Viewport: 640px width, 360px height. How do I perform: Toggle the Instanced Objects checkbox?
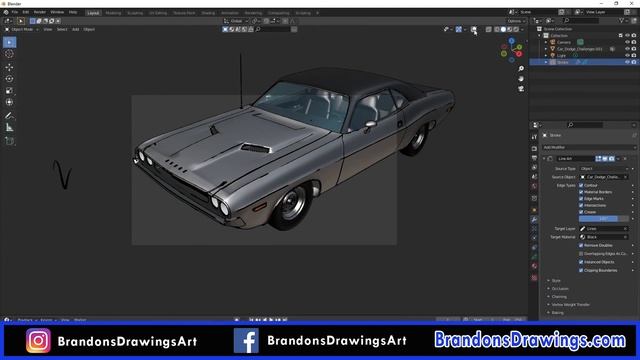(581, 262)
